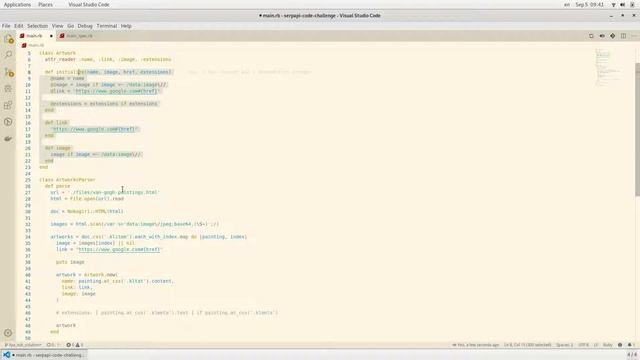Open the Selection menu

point(38,26)
